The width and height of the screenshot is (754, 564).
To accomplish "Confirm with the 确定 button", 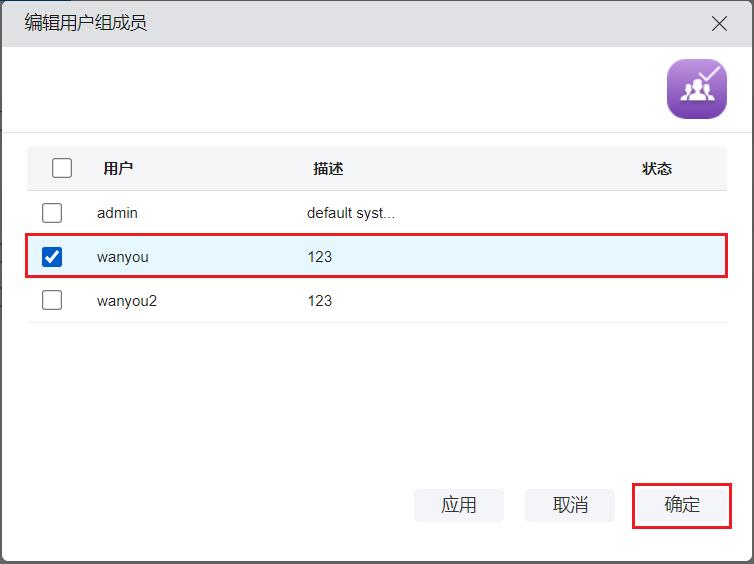I will (682, 505).
